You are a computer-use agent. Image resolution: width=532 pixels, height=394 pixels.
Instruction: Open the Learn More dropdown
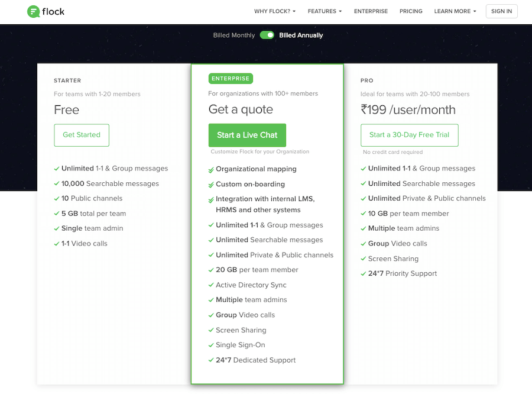coord(455,11)
